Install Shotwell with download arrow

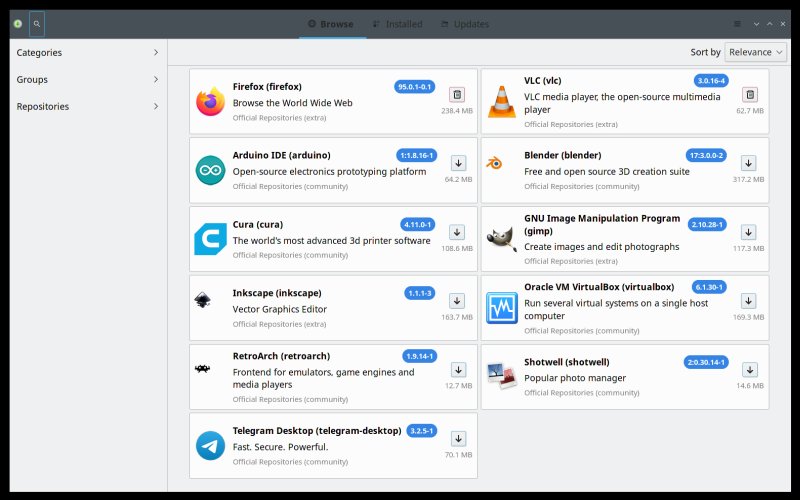(749, 370)
